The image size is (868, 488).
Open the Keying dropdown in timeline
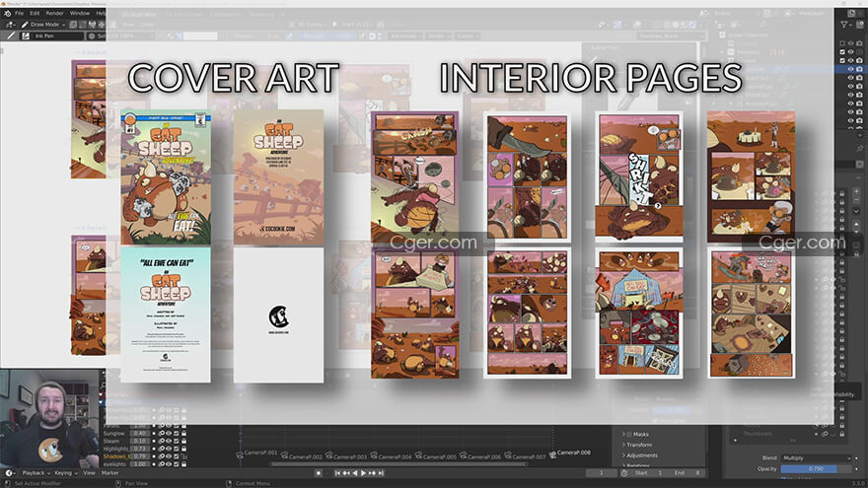click(x=69, y=473)
